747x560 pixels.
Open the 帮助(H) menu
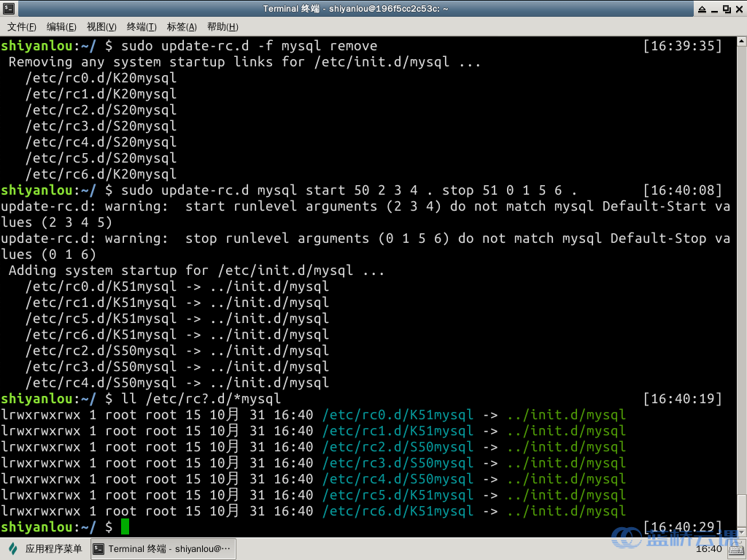222,27
